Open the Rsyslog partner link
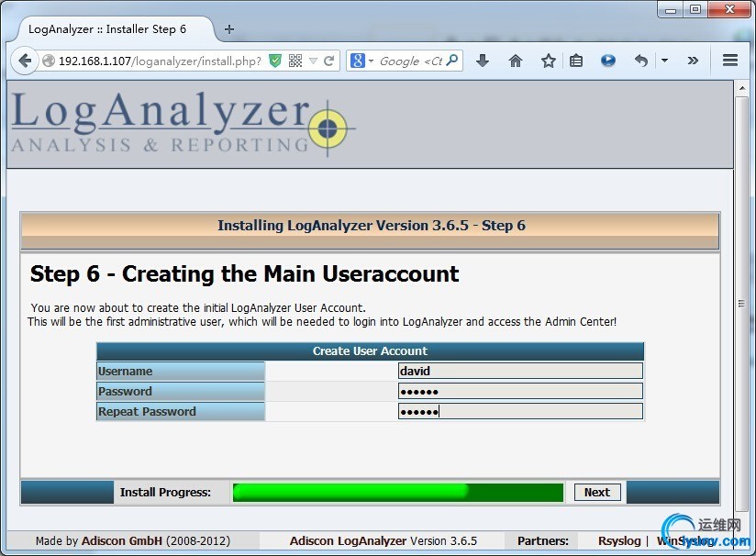Screen dimensions: 756x556 619,540
